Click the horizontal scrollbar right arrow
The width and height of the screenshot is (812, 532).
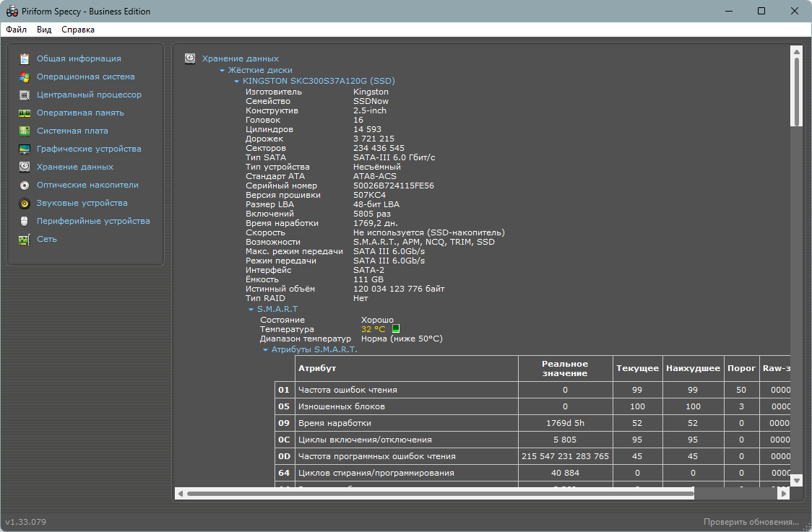784,494
